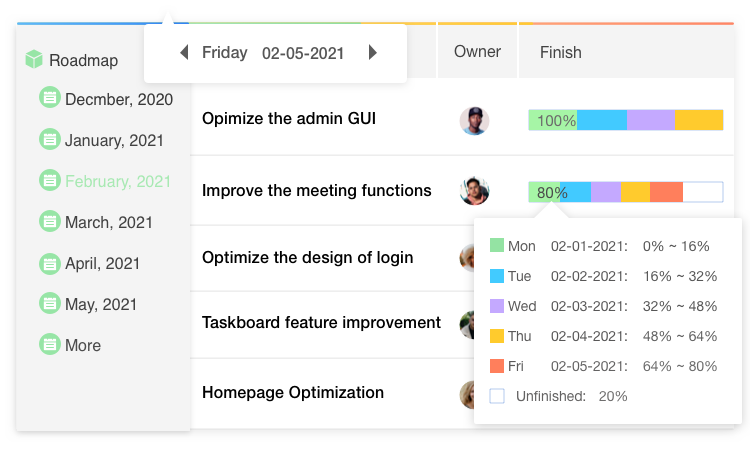This screenshot has height=450, width=750.
Task: Click the 100% progress bar
Action: 626,120
